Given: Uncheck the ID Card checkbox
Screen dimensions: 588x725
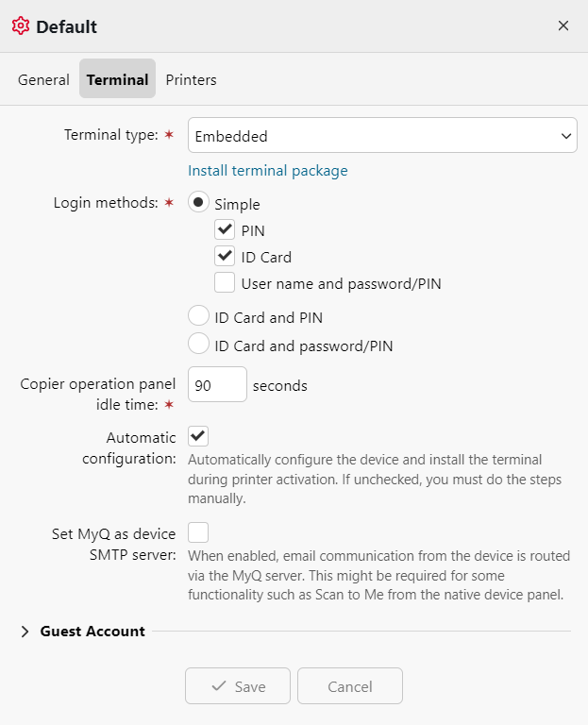Looking at the screenshot, I should tap(225, 256).
